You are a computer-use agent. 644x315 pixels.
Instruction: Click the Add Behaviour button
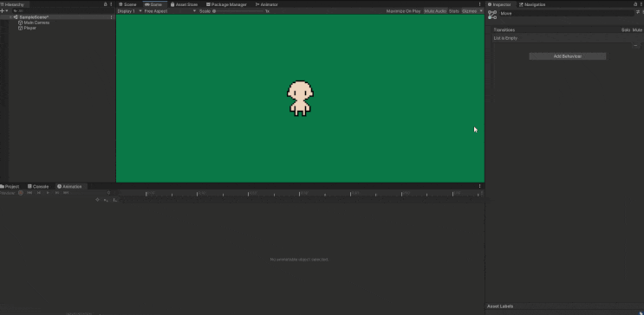567,56
